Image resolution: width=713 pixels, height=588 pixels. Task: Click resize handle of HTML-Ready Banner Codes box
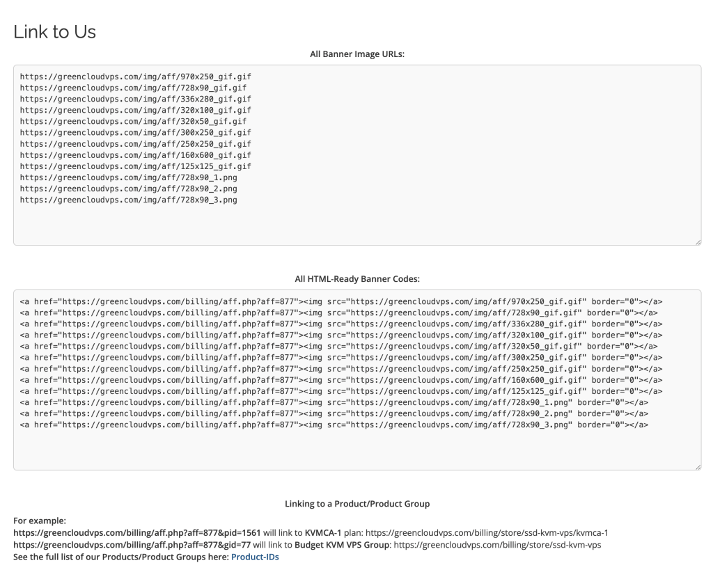[x=698, y=467]
